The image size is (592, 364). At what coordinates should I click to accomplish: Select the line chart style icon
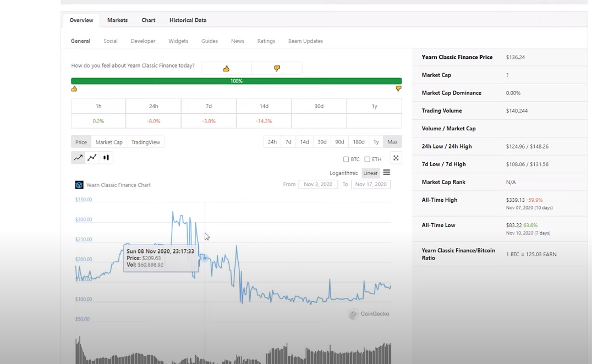point(78,158)
